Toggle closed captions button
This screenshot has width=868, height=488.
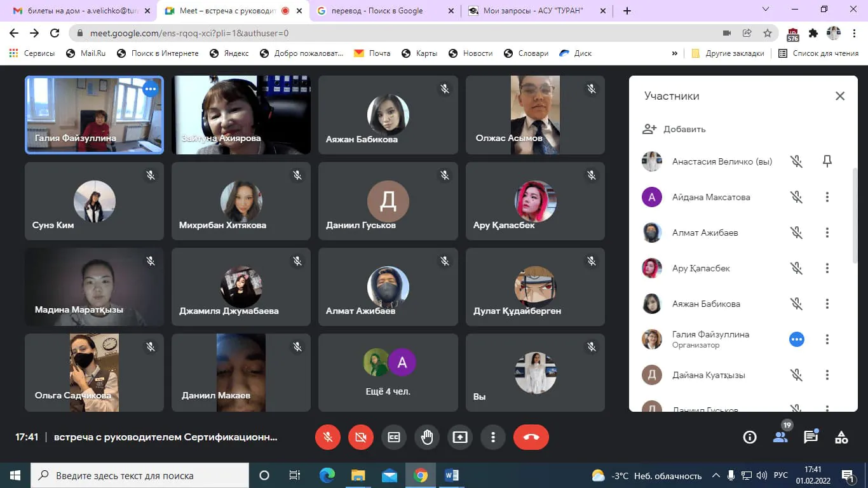tap(394, 437)
